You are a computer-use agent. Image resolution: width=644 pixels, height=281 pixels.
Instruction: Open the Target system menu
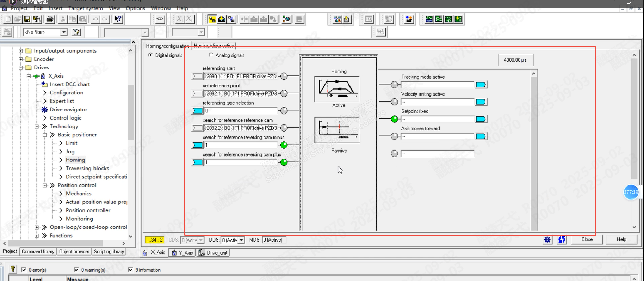[86, 8]
